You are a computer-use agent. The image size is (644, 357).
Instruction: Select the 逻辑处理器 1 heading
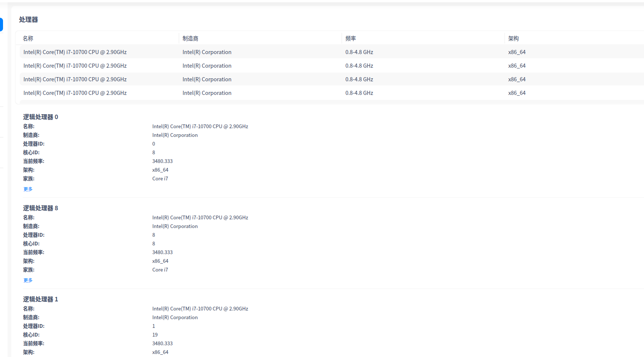[40, 299]
